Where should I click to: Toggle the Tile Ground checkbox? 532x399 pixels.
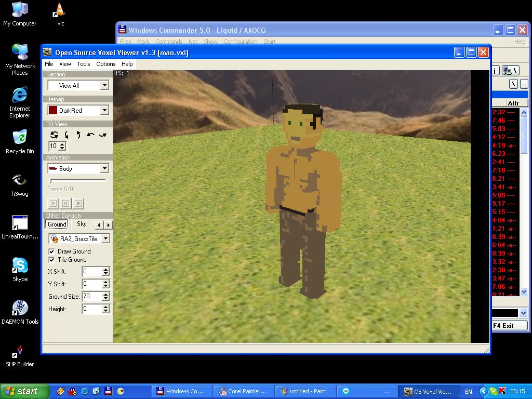coord(51,260)
